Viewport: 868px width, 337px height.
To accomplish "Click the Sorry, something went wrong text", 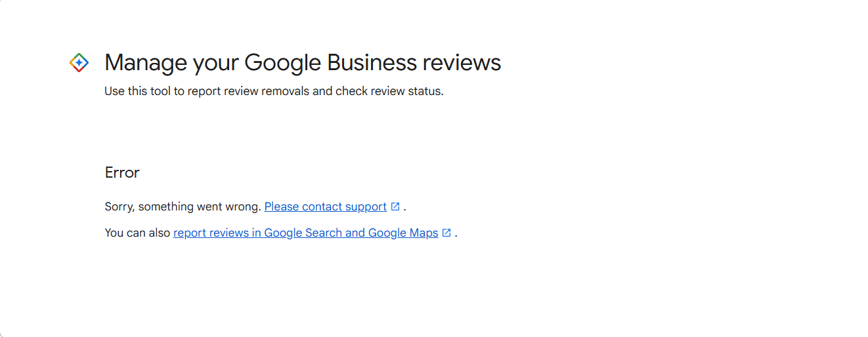I will pos(183,207).
